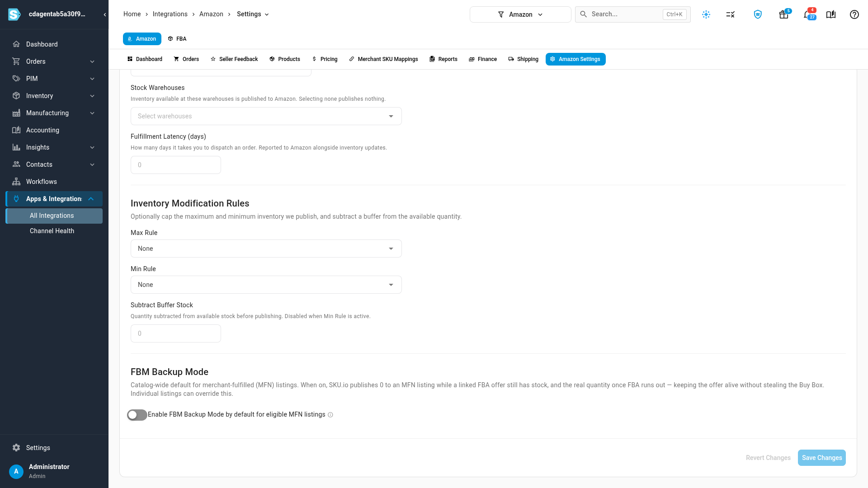Click the Search input box

coord(633,14)
